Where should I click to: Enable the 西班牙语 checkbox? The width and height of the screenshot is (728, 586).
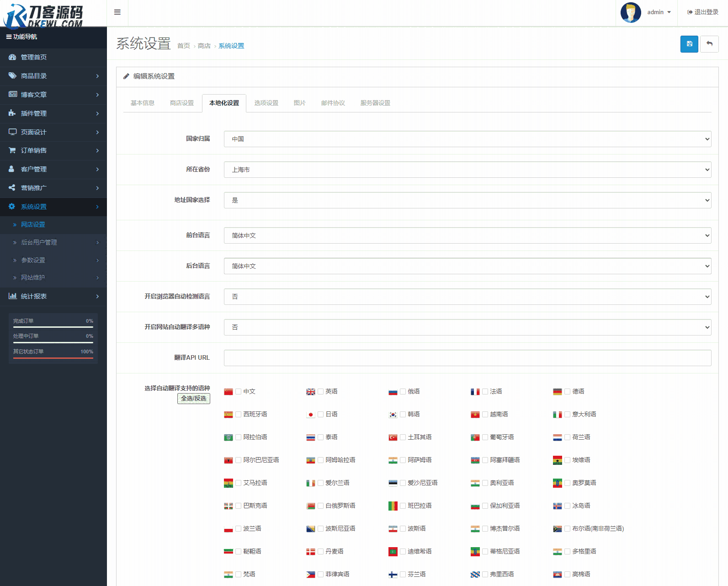[239, 415]
